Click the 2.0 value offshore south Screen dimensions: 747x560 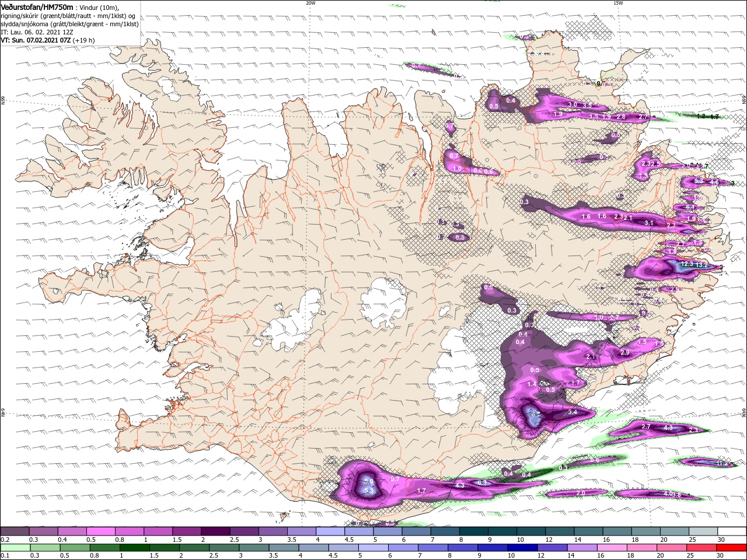[580, 493]
